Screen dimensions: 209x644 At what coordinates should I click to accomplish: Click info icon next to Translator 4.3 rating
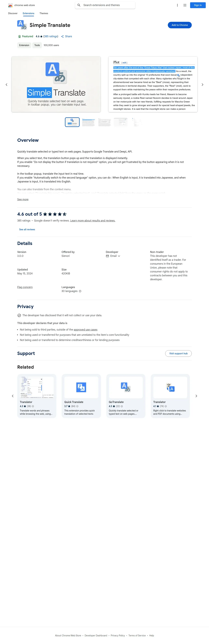[33, 406]
